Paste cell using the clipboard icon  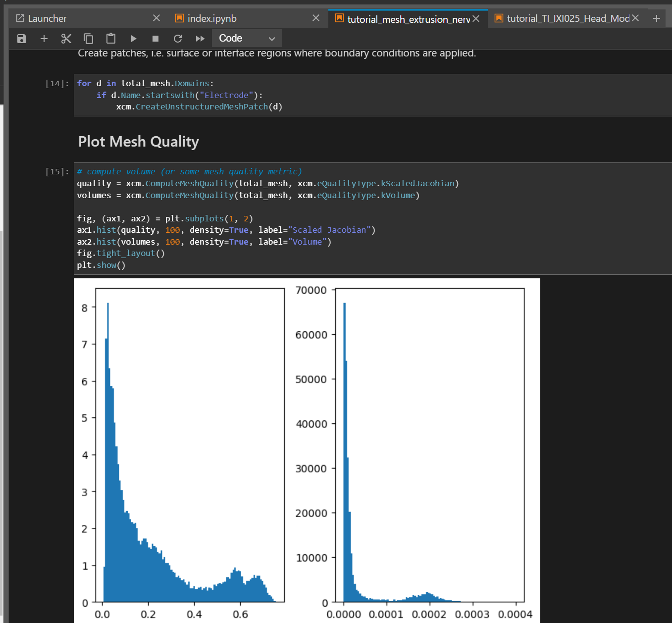pos(111,39)
